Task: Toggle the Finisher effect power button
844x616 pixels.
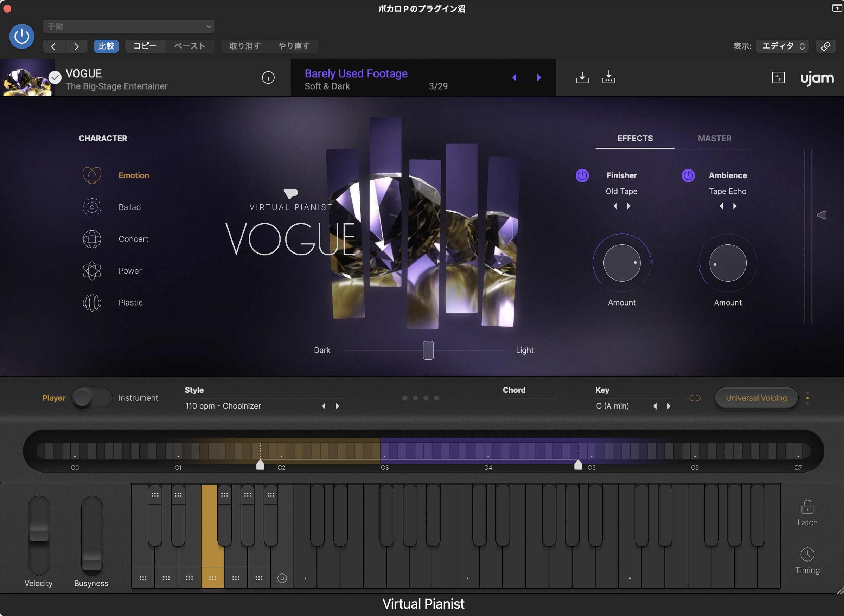Action: click(582, 175)
